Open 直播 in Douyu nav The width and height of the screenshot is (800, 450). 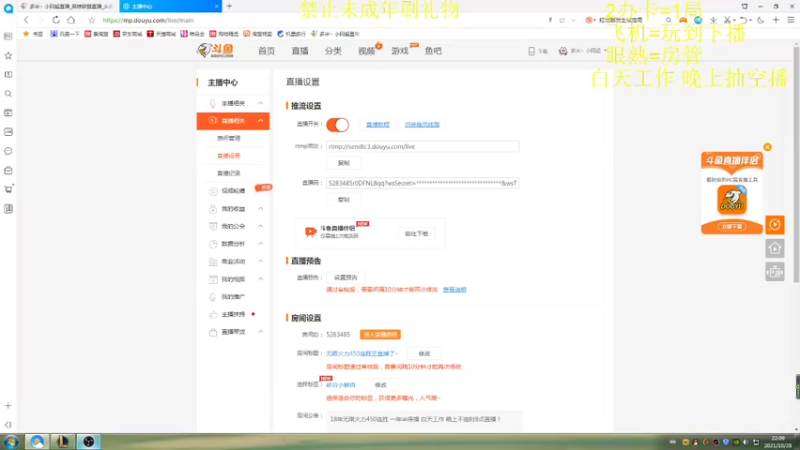(x=300, y=51)
